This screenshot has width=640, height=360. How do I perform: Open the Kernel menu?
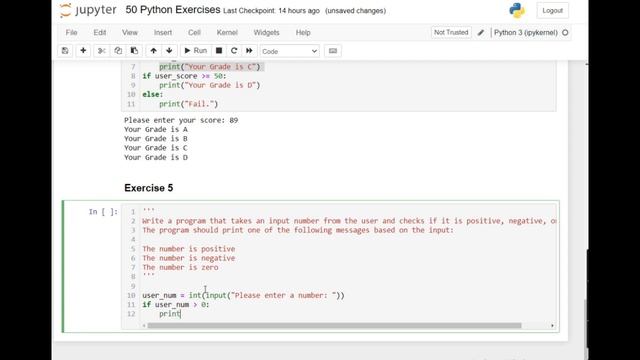tap(227, 33)
